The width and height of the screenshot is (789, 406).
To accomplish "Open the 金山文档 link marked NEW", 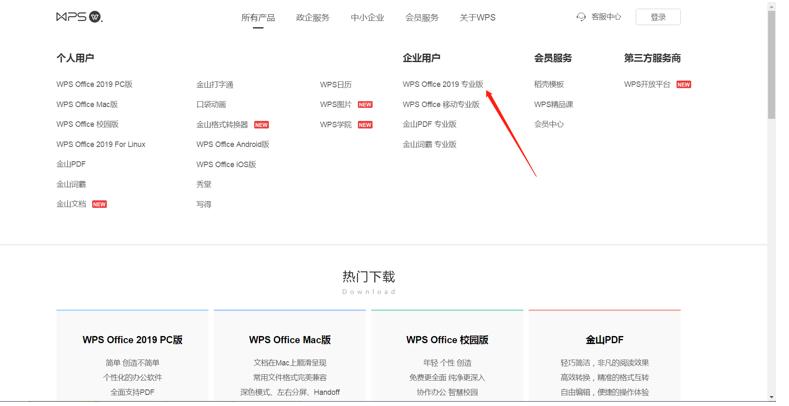I will tap(70, 204).
